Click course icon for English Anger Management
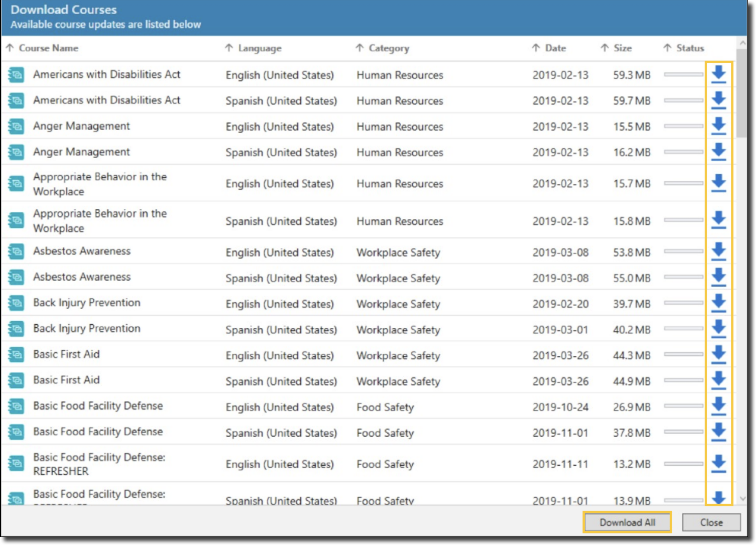Image resolution: width=756 pixels, height=545 pixels. [x=16, y=126]
